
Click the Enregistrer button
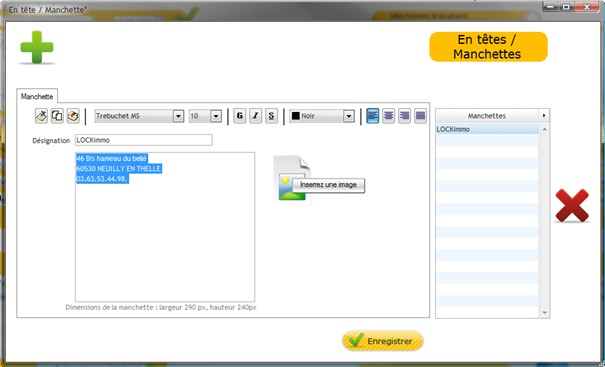coord(383,341)
